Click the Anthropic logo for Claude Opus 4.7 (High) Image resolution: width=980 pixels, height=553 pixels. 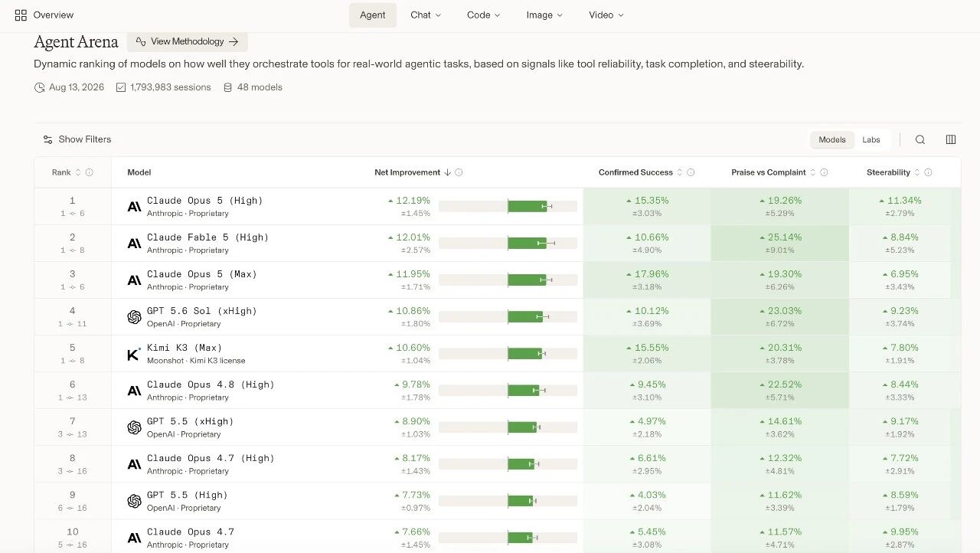(x=134, y=464)
